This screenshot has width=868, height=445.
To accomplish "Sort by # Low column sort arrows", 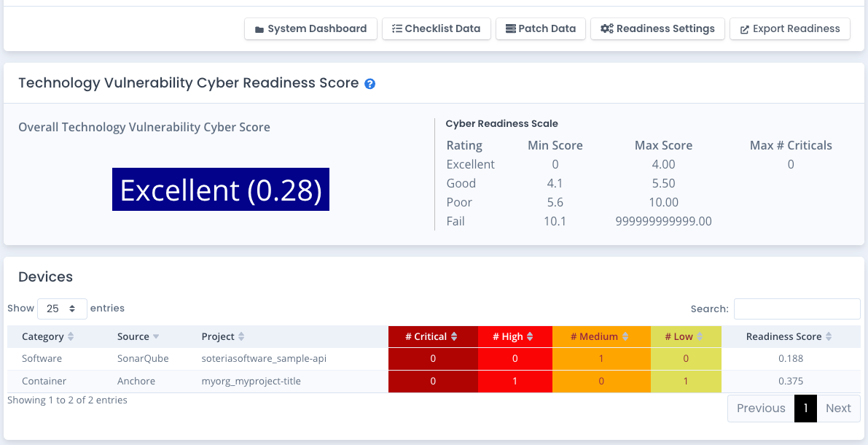I will 700,336.
